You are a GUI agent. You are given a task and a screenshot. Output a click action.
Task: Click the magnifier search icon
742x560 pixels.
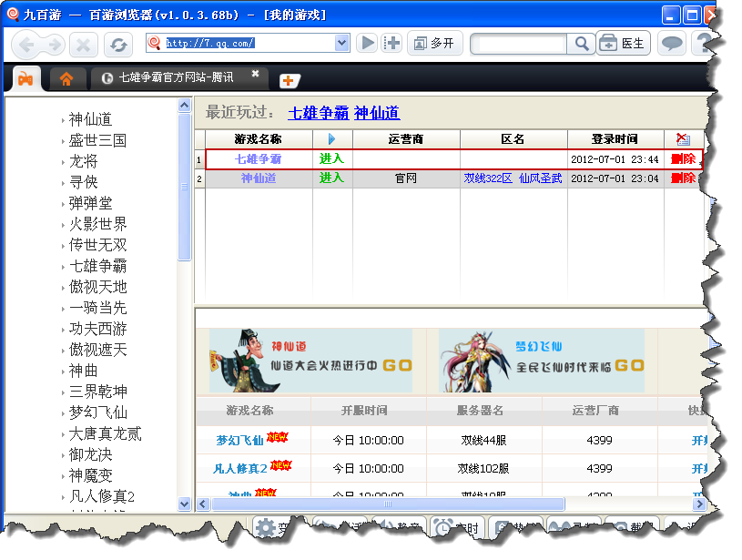pos(582,44)
